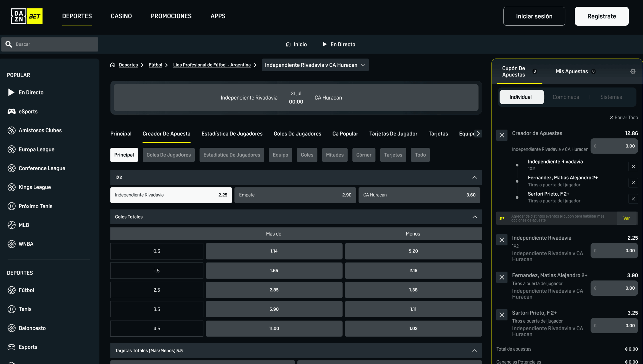Select Empate 2.90 odds
The width and height of the screenshot is (643, 364).
click(295, 195)
